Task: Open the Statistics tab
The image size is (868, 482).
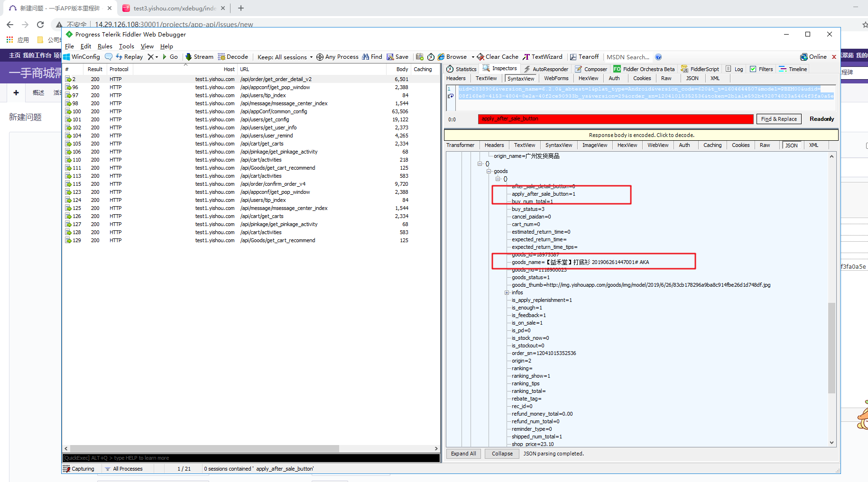Action: 462,69
